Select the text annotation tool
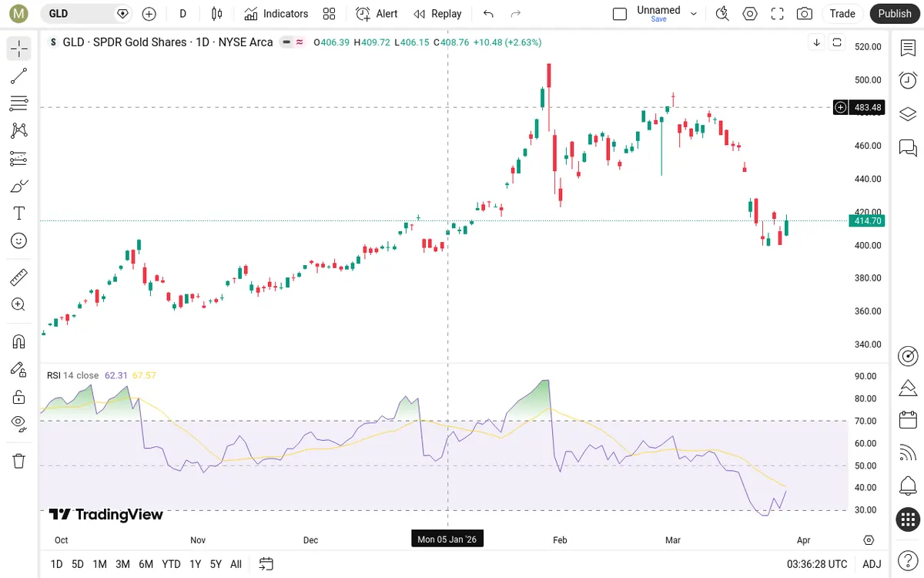The image size is (924, 578). pyautogui.click(x=19, y=213)
